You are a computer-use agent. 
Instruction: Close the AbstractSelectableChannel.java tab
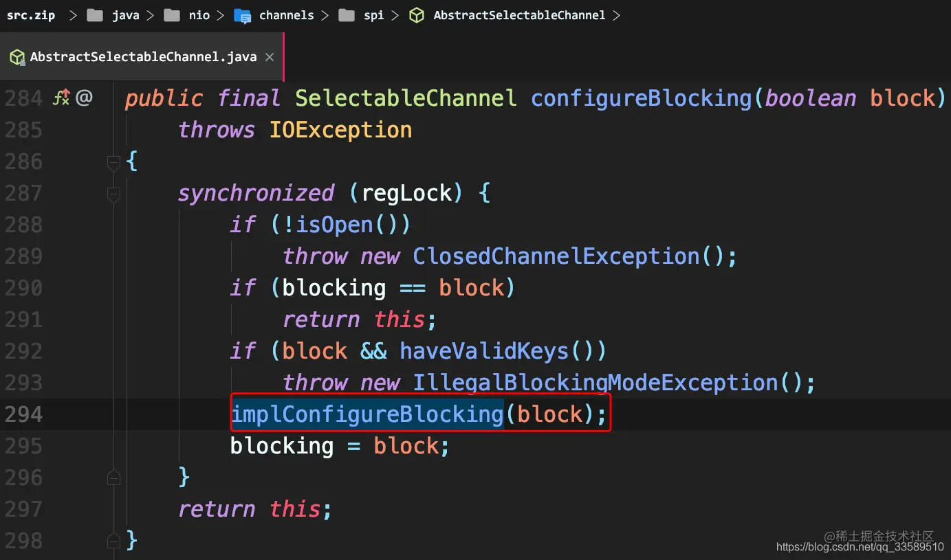click(x=270, y=57)
